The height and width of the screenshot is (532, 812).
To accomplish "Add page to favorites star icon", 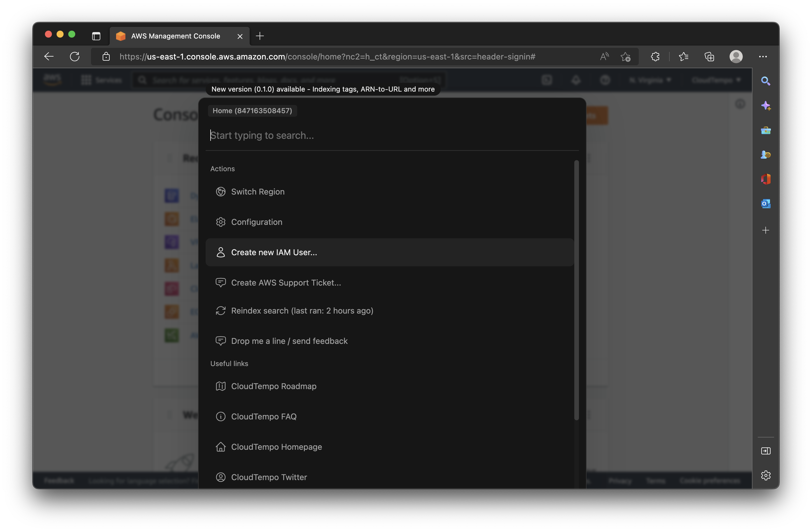I will coord(625,56).
